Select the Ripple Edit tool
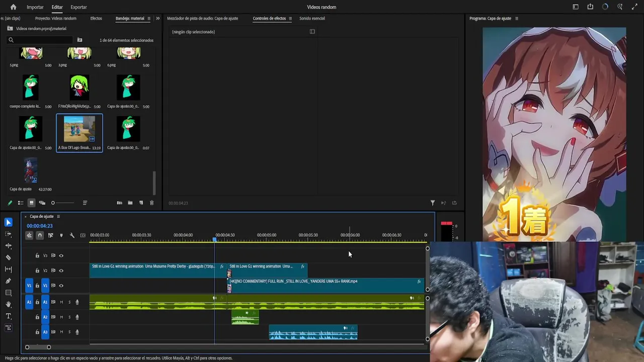644x362 pixels. [x=8, y=246]
